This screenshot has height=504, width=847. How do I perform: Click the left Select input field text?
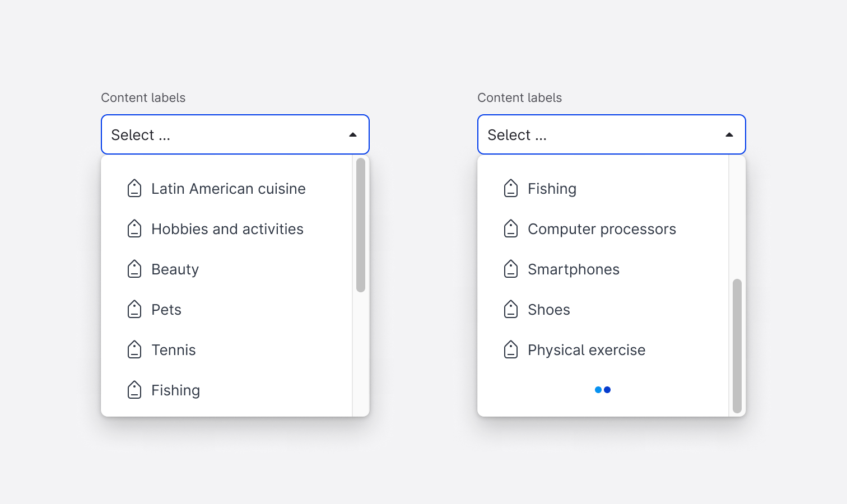click(141, 135)
